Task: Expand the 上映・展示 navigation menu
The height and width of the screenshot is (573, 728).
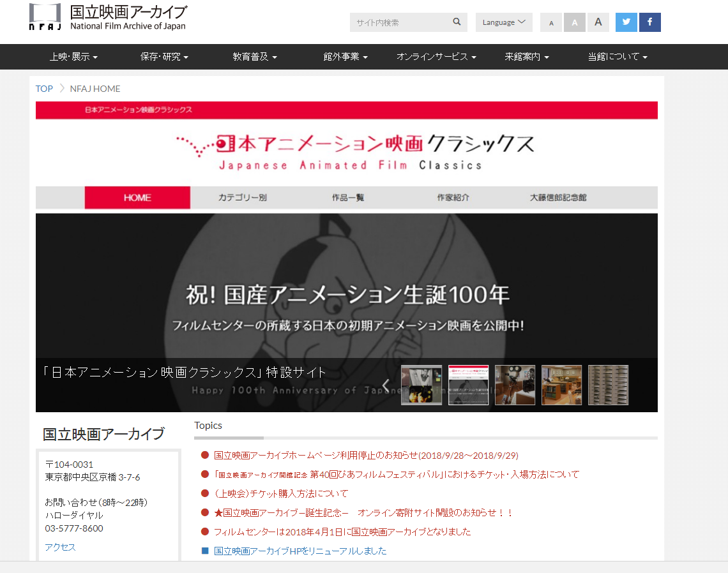Action: point(73,57)
